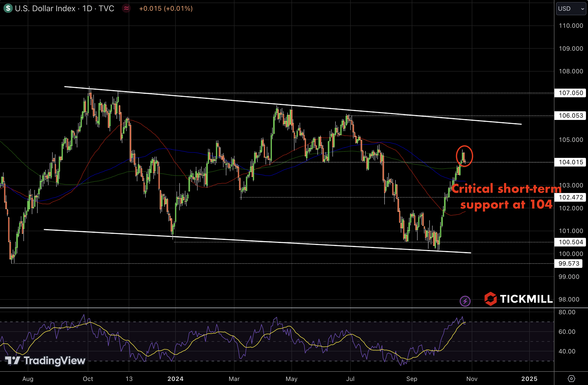Click the 104.015 support level label
The image size is (588, 385).
click(x=571, y=162)
